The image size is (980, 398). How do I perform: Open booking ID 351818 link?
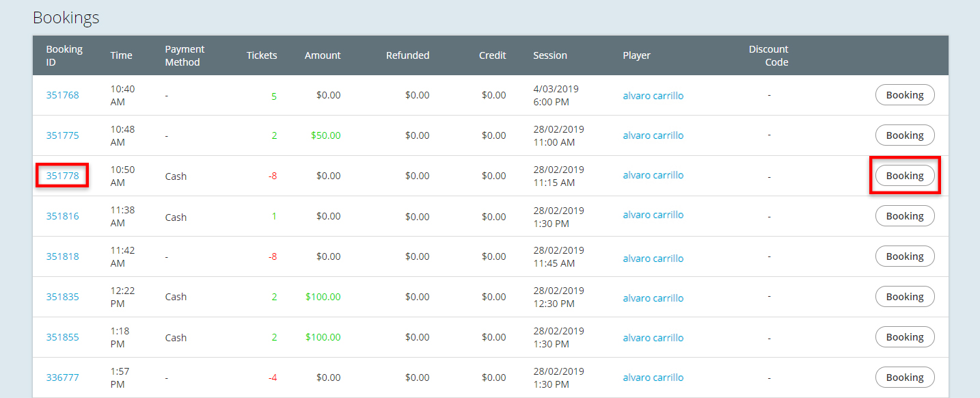(62, 256)
